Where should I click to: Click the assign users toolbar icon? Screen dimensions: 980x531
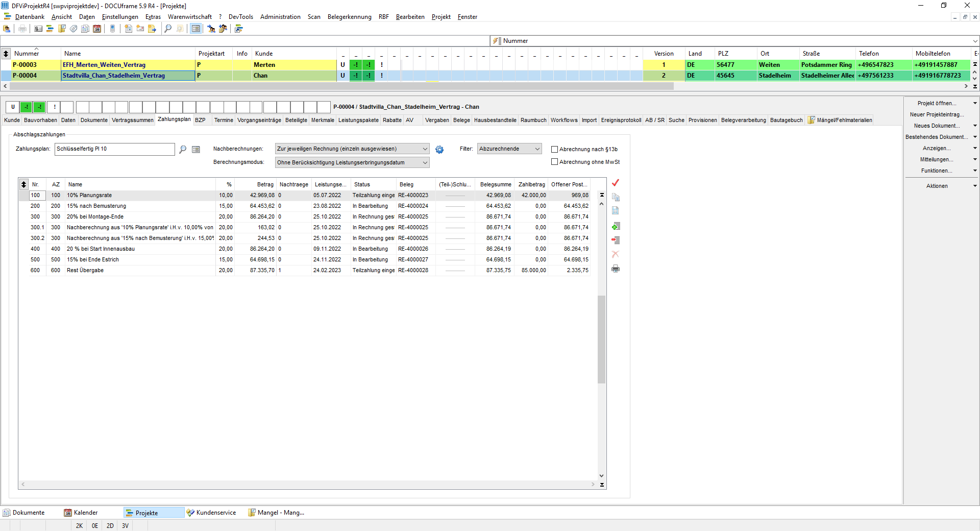(x=211, y=29)
